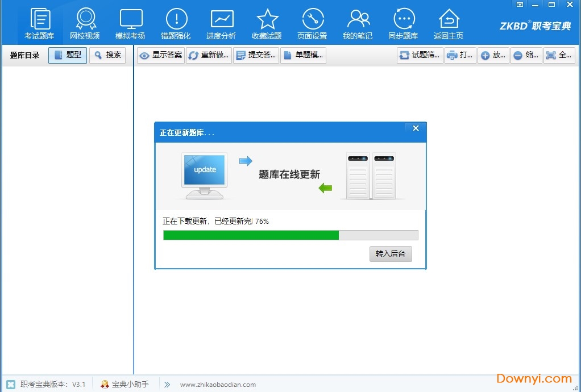Image resolution: width=581 pixels, height=392 pixels.
Task: Enter the 模拟考场 mock exam room
Action: pos(131,23)
